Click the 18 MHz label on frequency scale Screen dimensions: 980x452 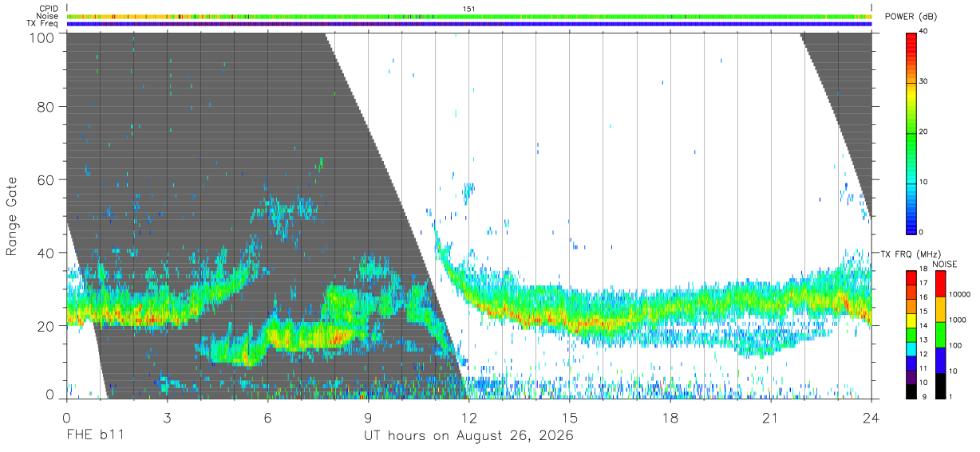click(923, 271)
